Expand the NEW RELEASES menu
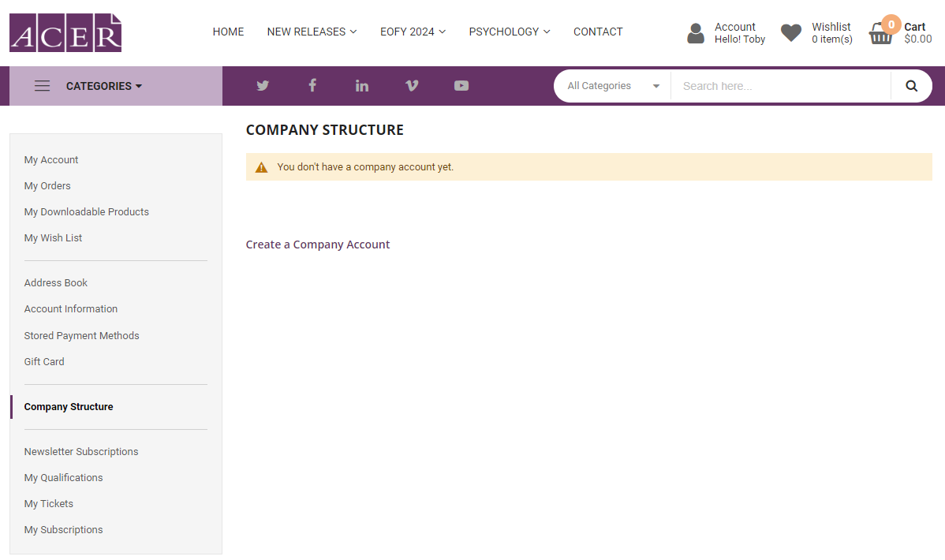This screenshot has height=560, width=945. (312, 32)
